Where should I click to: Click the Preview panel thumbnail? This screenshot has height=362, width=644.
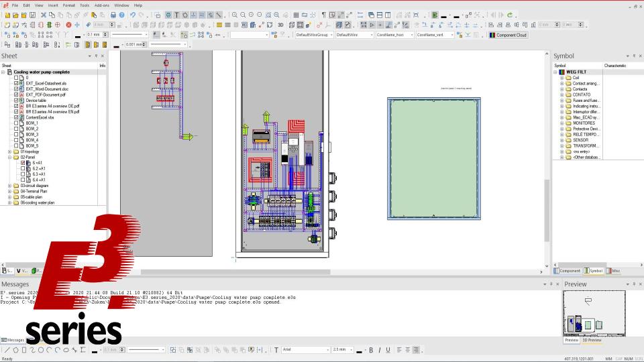click(x=594, y=313)
